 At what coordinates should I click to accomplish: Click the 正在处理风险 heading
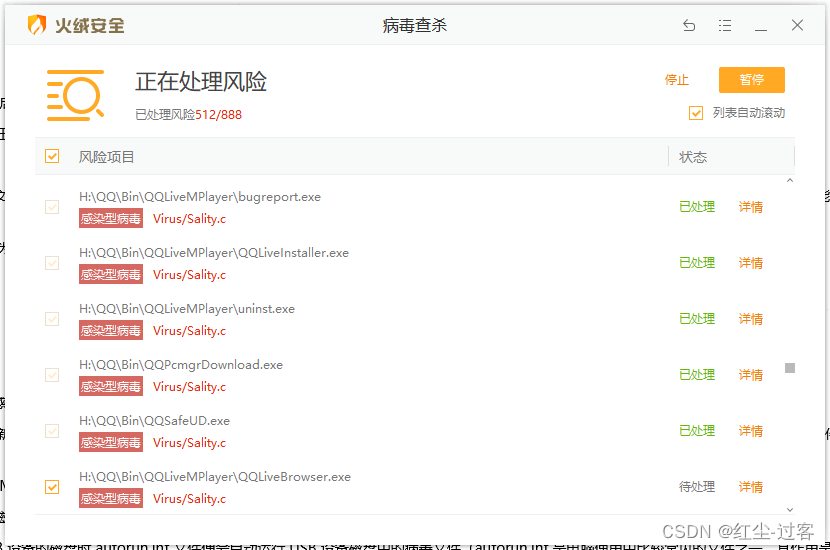click(x=201, y=82)
